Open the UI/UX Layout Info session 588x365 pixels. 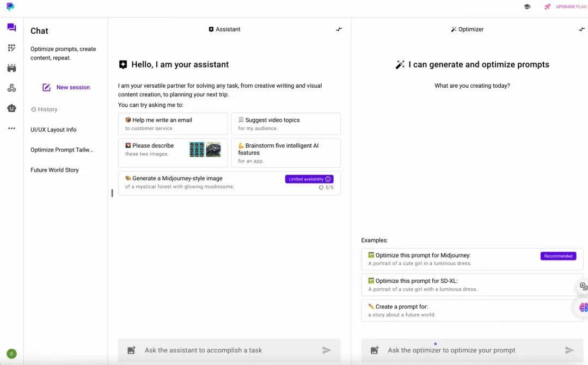pos(53,130)
